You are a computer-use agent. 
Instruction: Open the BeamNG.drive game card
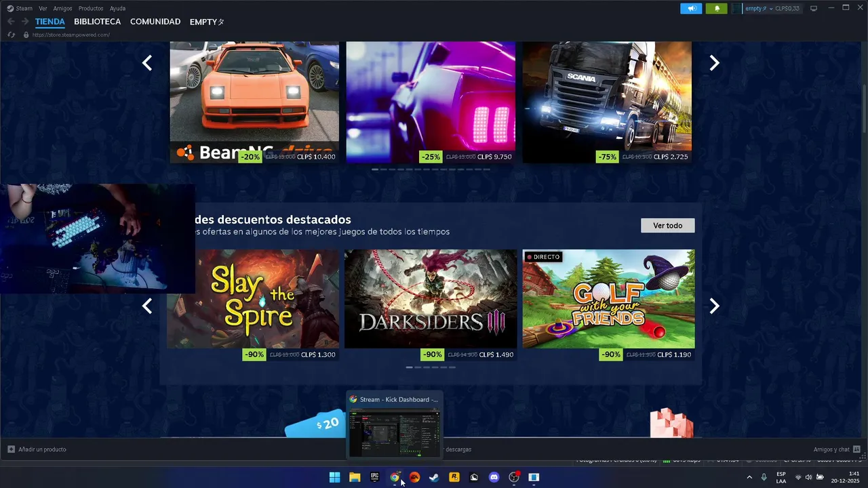pyautogui.click(x=254, y=102)
